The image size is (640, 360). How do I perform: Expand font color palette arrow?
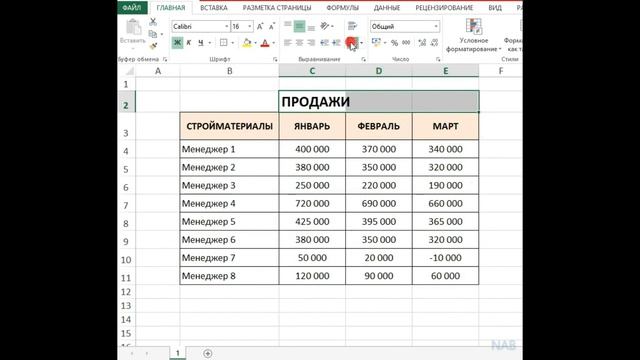tap(273, 43)
